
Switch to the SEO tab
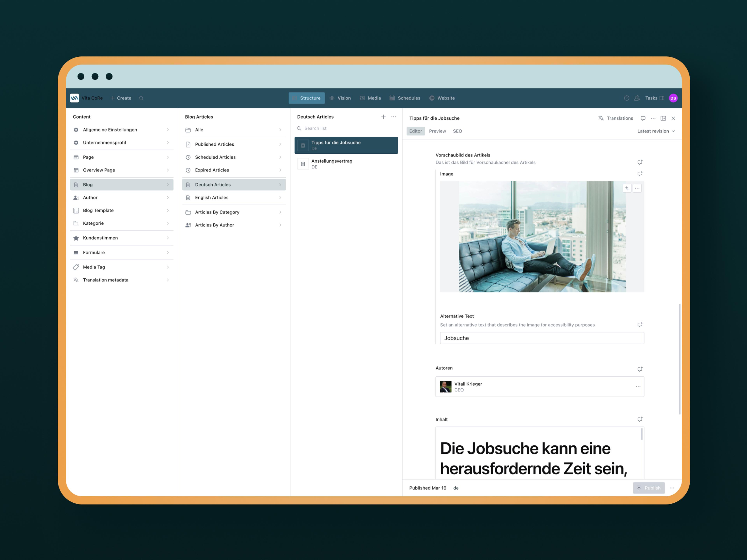tap(457, 131)
